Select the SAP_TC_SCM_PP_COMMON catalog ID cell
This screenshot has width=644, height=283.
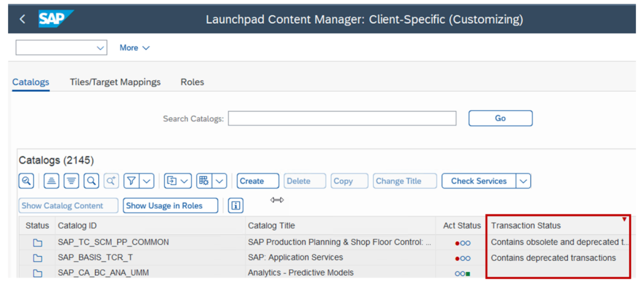(x=150, y=242)
